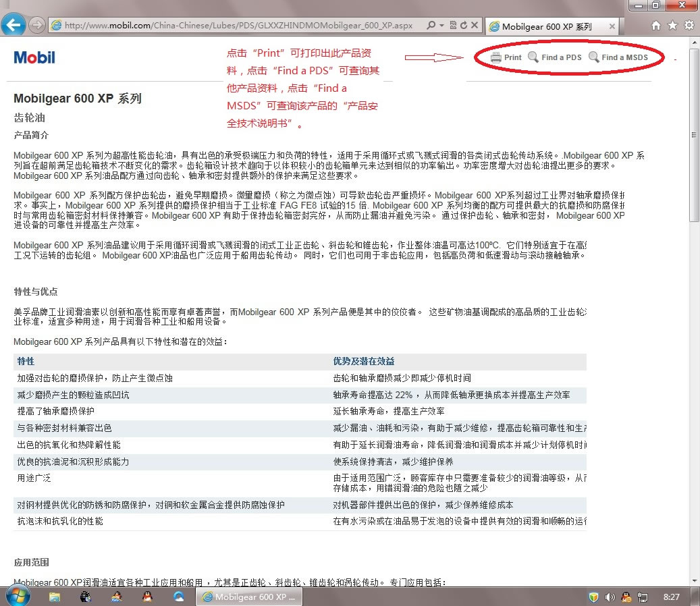Click the Print link
Viewport: 700px width, 606px height.
(506, 57)
